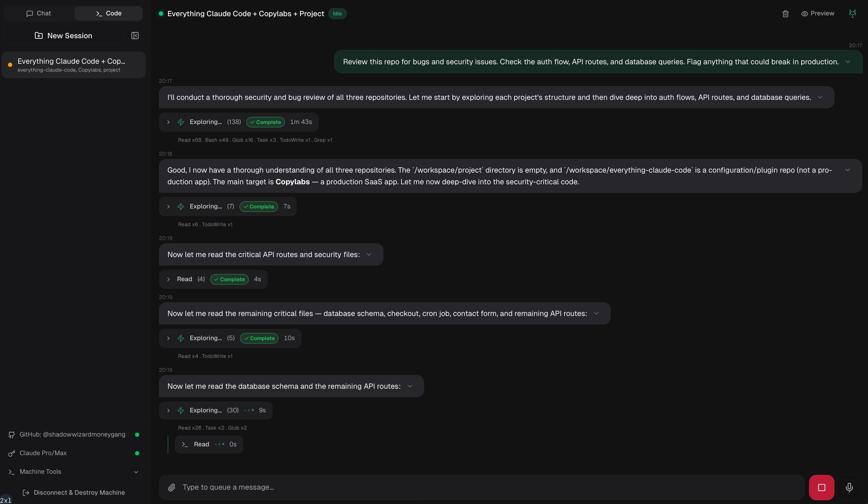Open the terminal icon beside Machine Tools

11,472
